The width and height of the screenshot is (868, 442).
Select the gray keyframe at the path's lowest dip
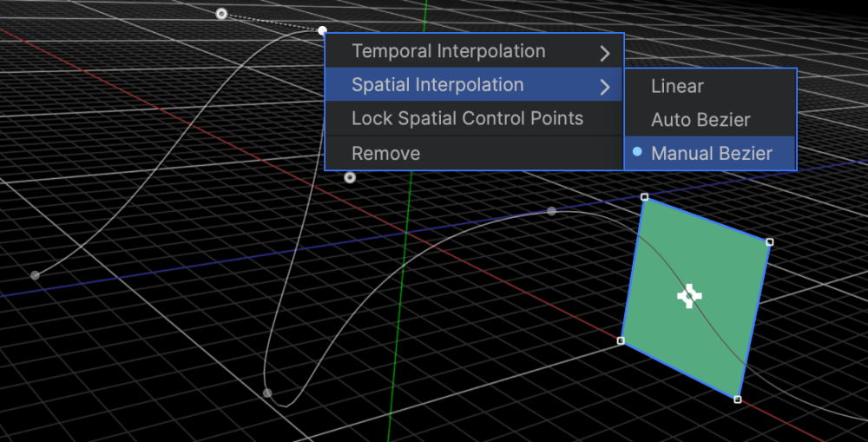pos(267,393)
